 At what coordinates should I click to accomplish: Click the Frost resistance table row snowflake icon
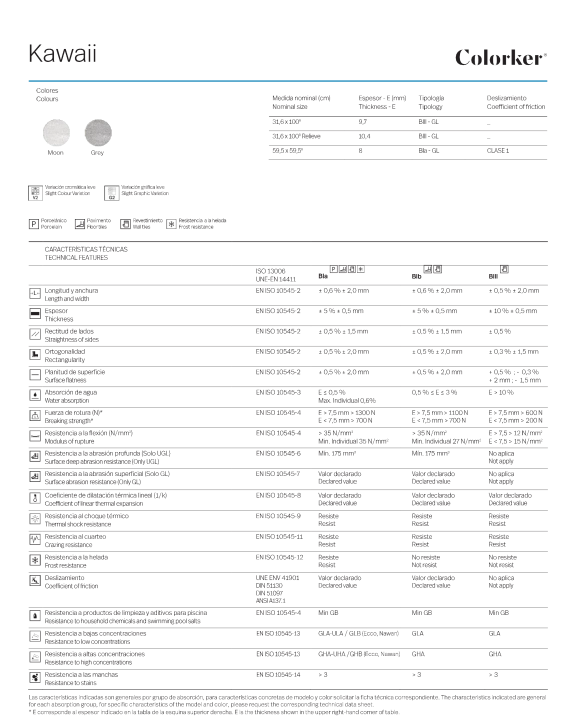(x=35, y=560)
